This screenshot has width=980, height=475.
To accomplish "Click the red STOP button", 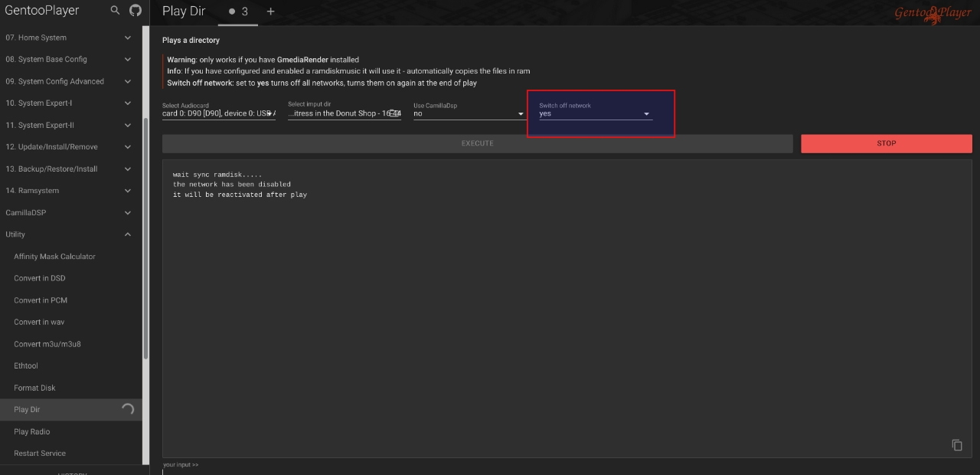I will (887, 143).
